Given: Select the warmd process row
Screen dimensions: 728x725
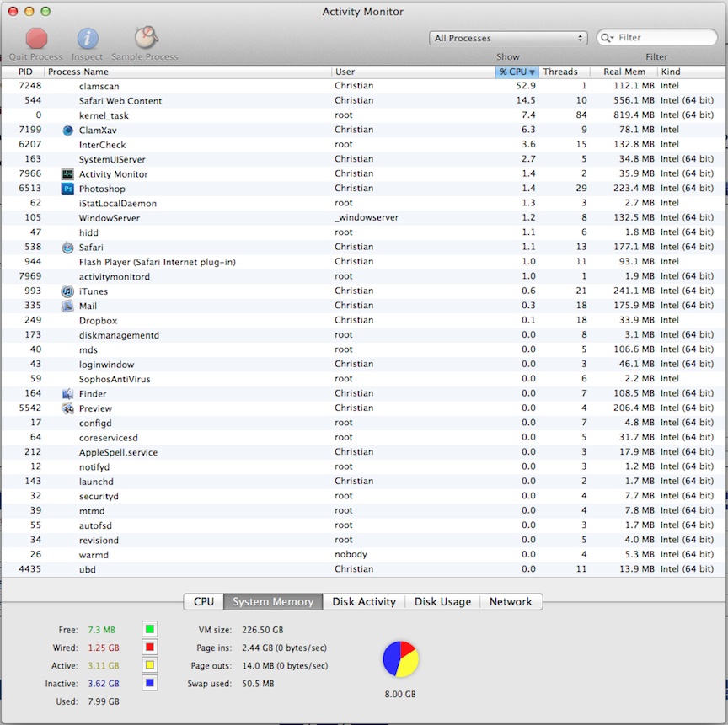Looking at the screenshot, I should pyautogui.click(x=363, y=555).
